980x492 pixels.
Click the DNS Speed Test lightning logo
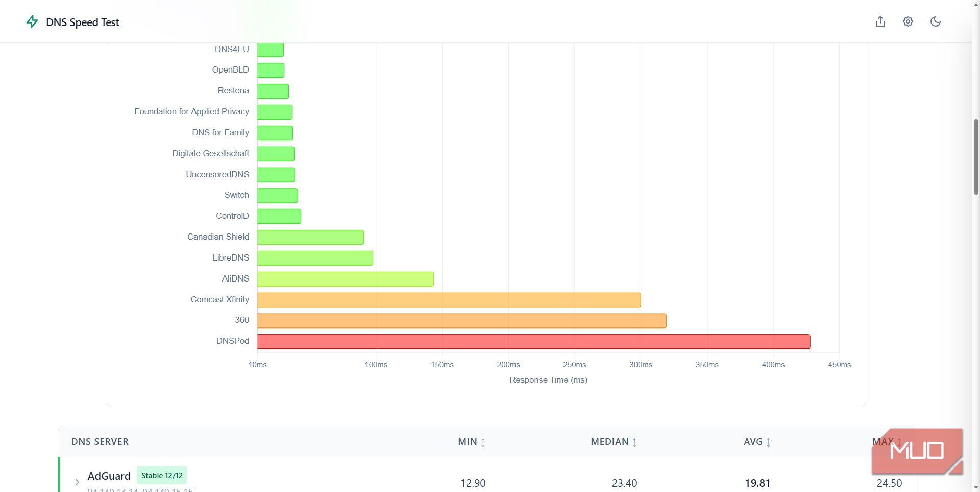(32, 21)
